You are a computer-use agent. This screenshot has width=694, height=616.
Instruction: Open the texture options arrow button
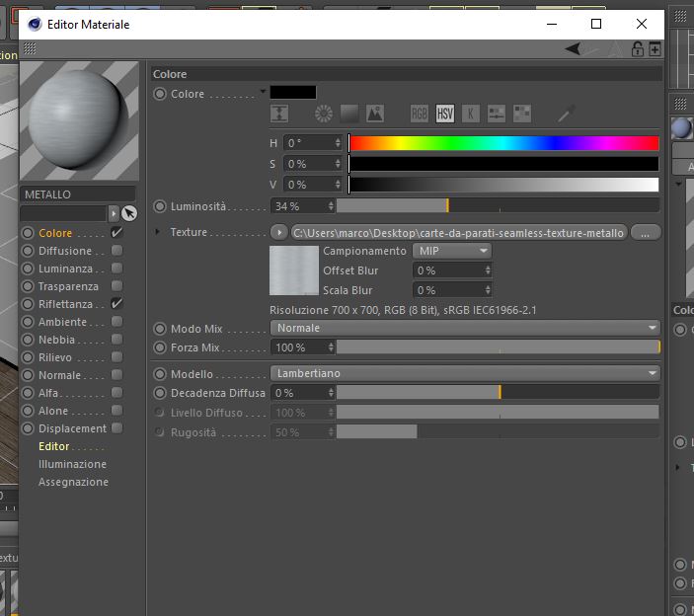coord(279,232)
